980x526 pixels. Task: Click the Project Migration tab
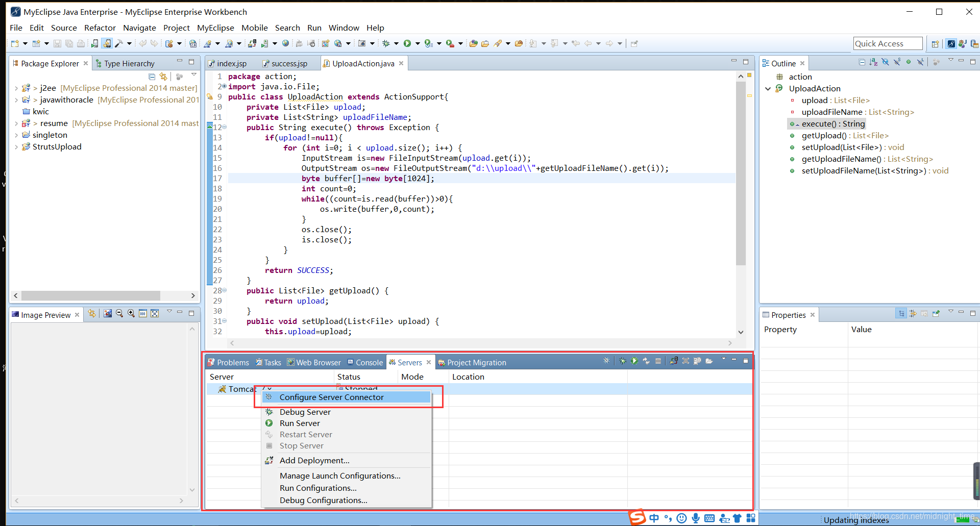pos(472,363)
